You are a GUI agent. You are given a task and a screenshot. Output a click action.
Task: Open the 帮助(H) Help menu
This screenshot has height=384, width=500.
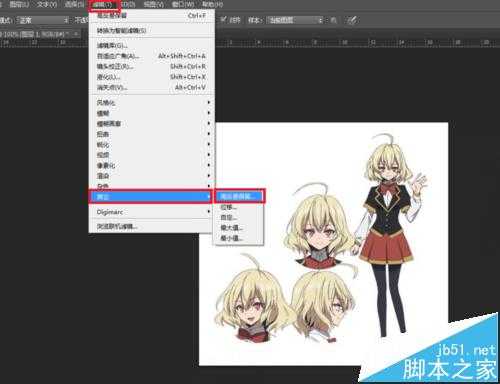213,5
